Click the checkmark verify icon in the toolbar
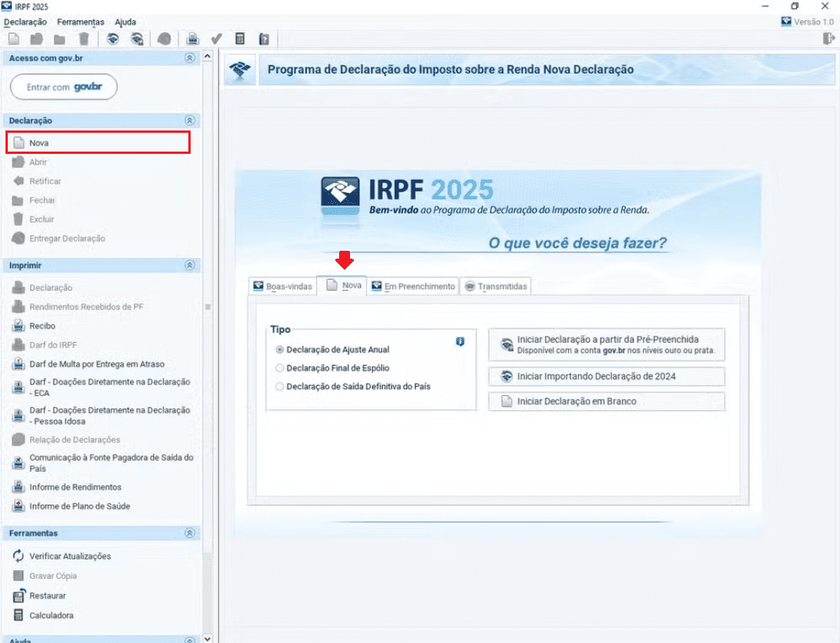 point(216,39)
